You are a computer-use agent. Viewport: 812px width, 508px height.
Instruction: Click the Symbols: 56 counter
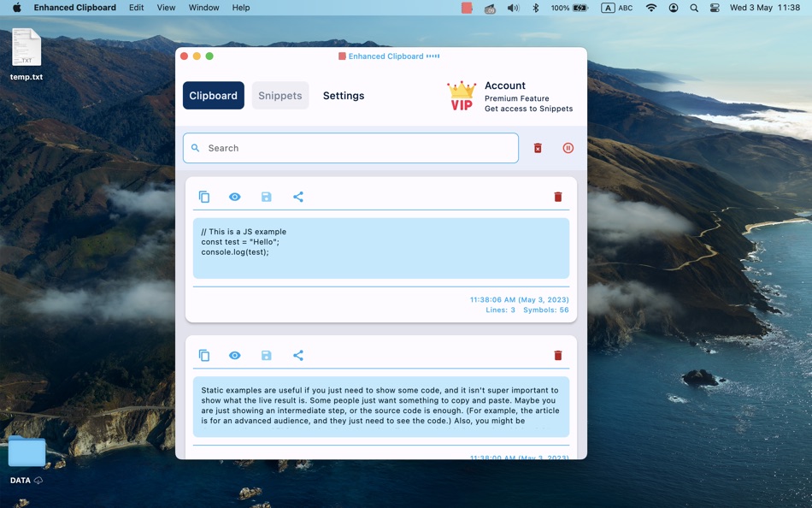coord(546,310)
